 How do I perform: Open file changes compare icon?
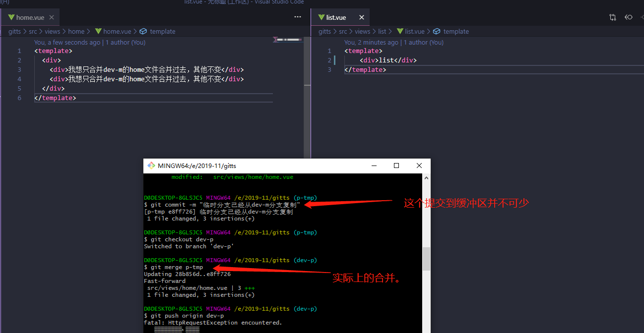coord(613,17)
